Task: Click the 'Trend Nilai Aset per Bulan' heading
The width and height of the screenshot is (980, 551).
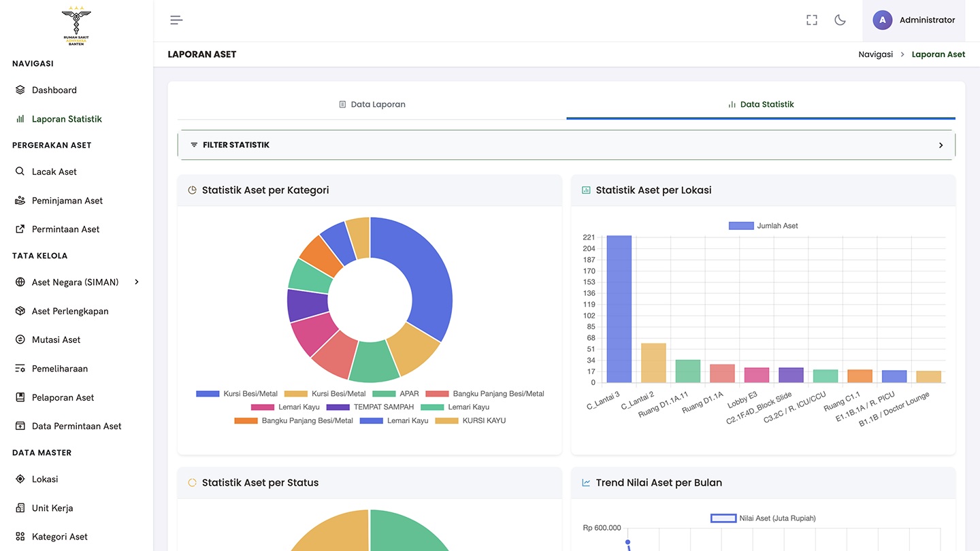Action: coord(659,483)
